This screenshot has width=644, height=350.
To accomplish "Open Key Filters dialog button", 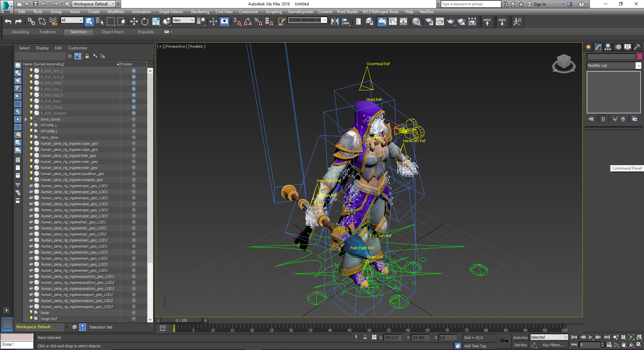I will point(553,345).
